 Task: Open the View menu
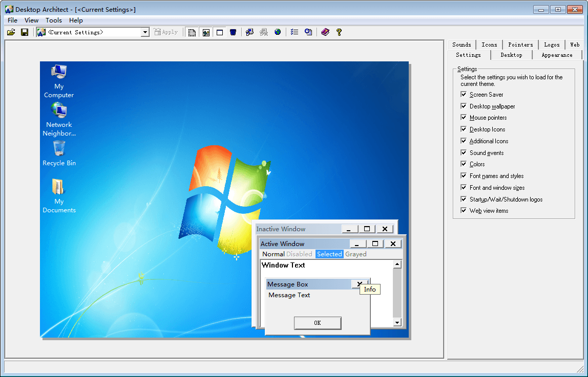[32, 20]
